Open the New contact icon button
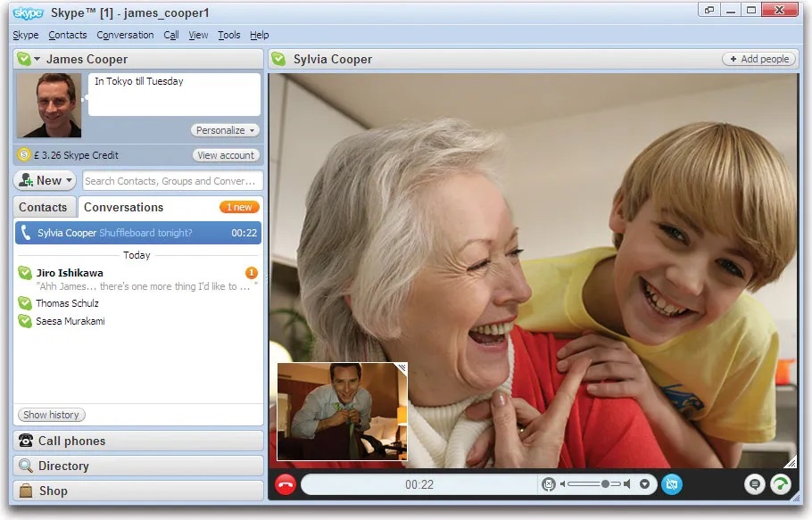Viewport: 812px width, 520px height. [26, 180]
